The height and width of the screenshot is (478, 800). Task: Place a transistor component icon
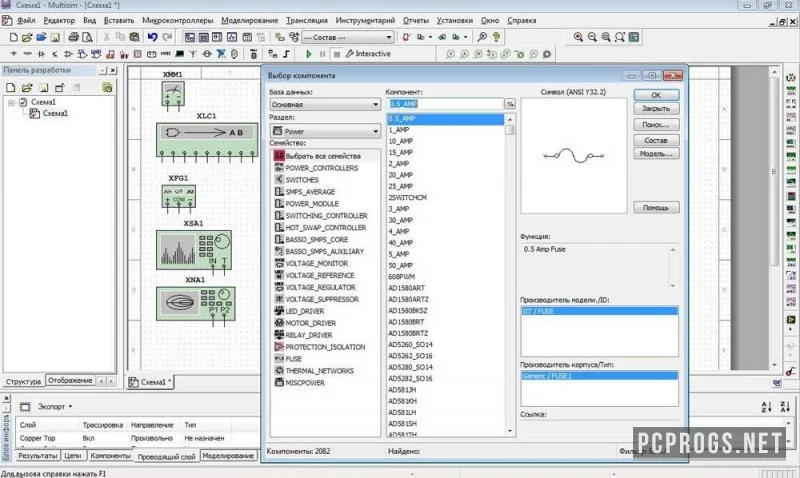click(x=55, y=54)
